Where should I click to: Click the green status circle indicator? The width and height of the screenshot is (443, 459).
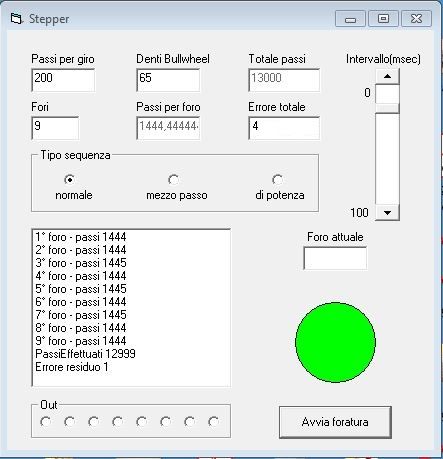click(x=335, y=342)
